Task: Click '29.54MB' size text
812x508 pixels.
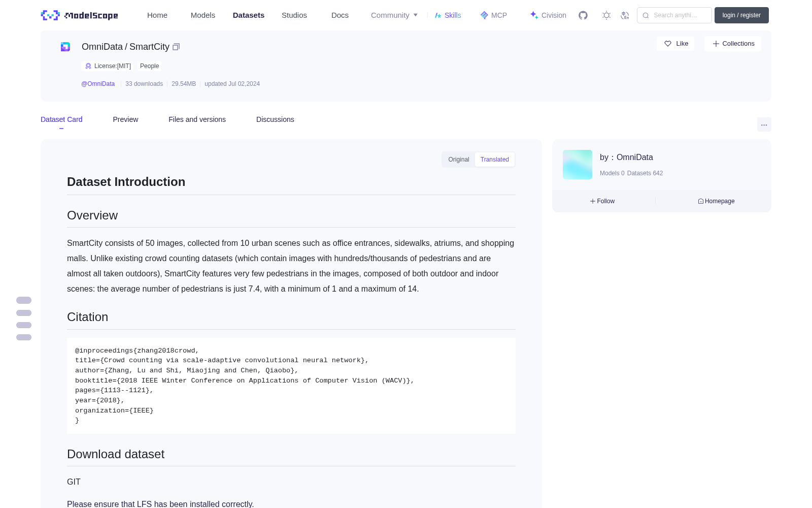Action: point(184,84)
